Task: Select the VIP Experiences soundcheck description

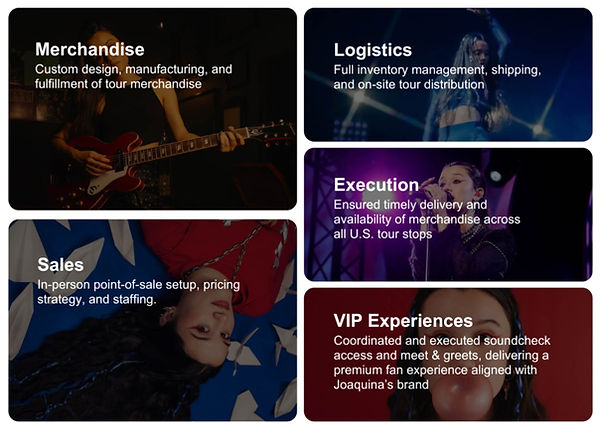Action: click(x=445, y=362)
